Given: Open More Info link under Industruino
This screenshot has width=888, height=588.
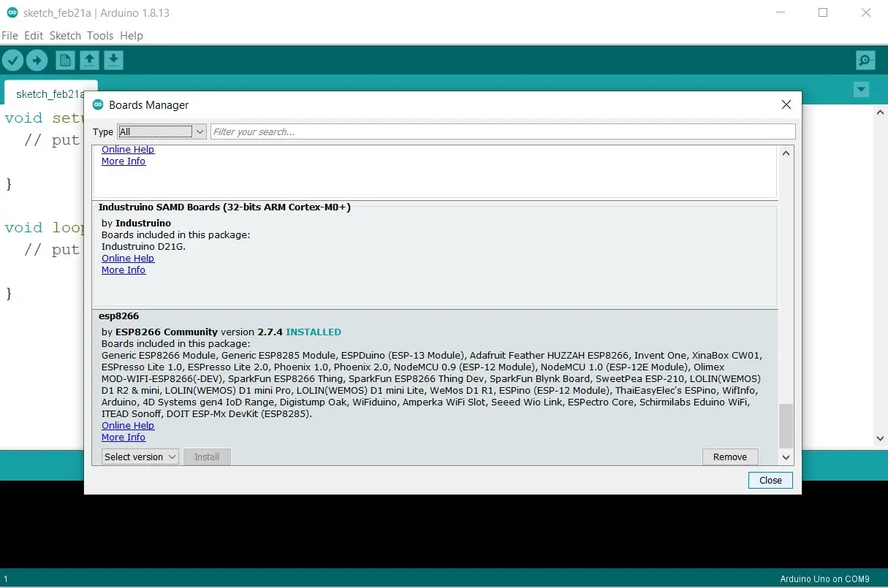Looking at the screenshot, I should pyautogui.click(x=124, y=270).
